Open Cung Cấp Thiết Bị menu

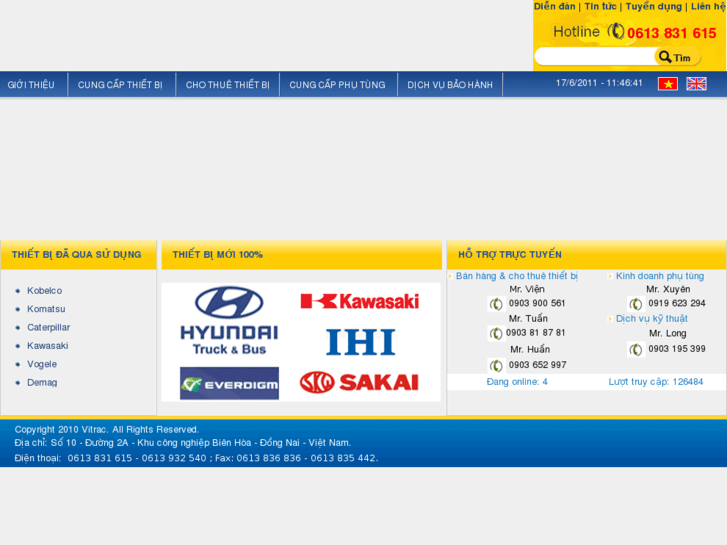click(x=120, y=85)
